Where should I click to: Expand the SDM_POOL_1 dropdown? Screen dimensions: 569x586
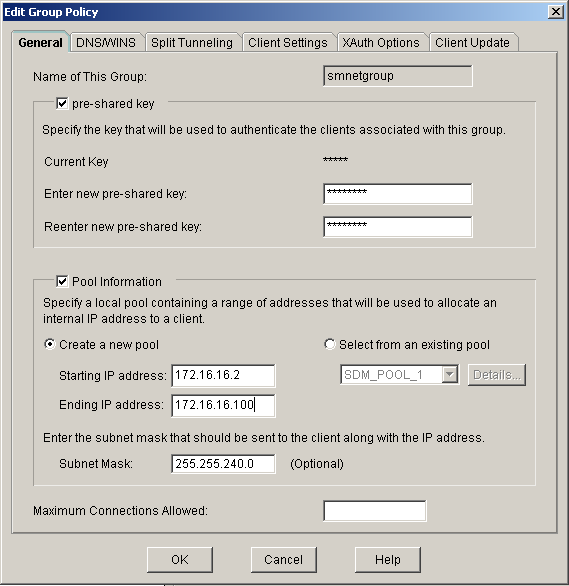click(x=450, y=374)
